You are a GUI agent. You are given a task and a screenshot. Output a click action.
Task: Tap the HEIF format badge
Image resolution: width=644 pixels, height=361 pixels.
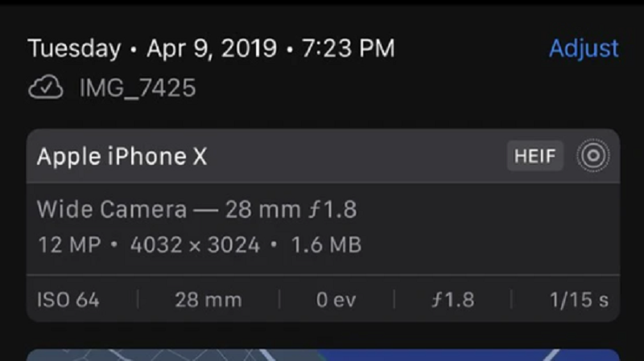coord(535,156)
